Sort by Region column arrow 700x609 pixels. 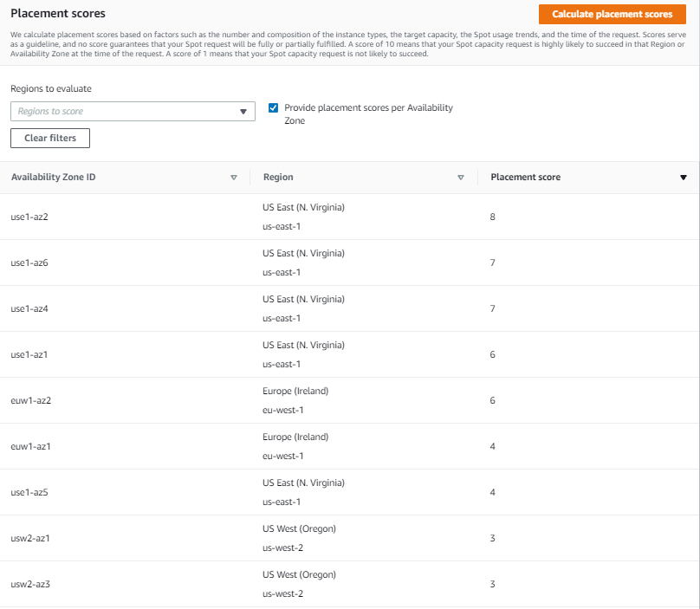click(x=461, y=178)
